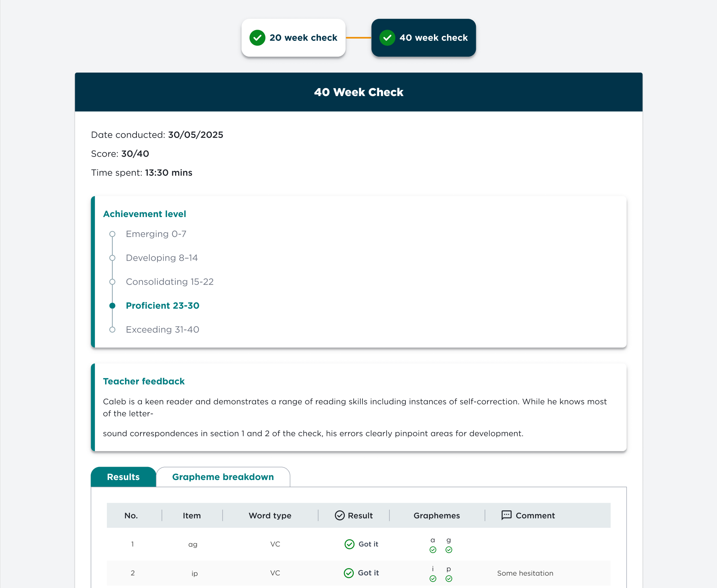Select the Emerging 0-7 level marker

click(x=112, y=234)
